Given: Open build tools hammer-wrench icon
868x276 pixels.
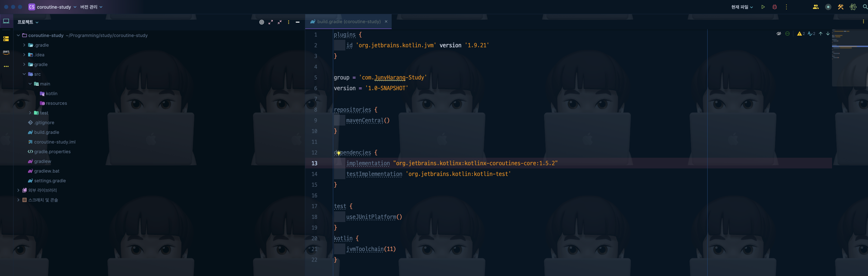Looking at the screenshot, I should [x=841, y=7].
